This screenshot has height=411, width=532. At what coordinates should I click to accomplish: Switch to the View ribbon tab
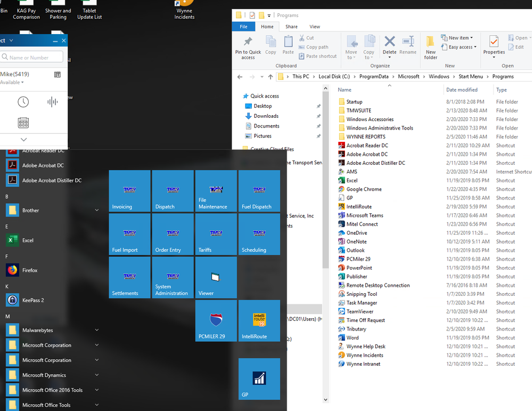[x=315, y=27]
